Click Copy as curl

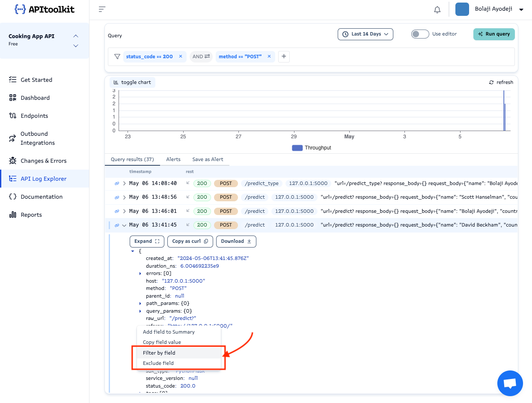[190, 241]
